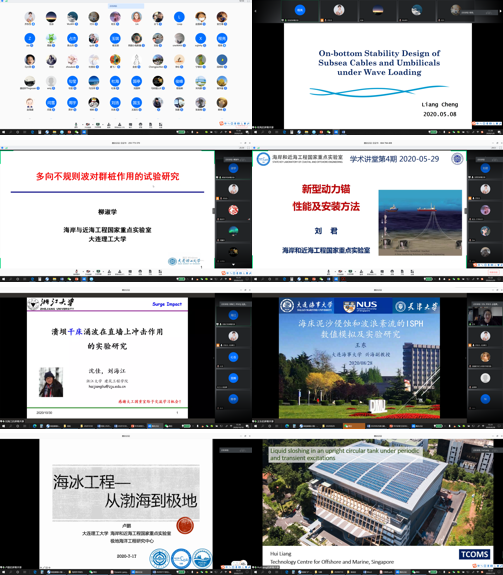
Task: Switch to PowerPoint taskbar item under 溃坝 slide
Action: click(x=138, y=425)
